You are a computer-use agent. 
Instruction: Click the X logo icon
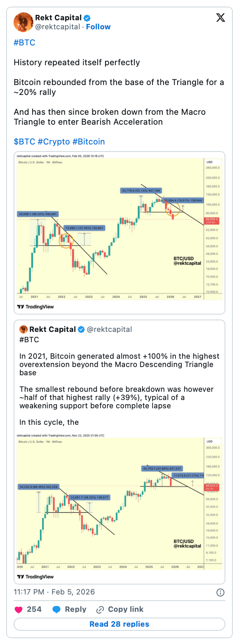(221, 18)
